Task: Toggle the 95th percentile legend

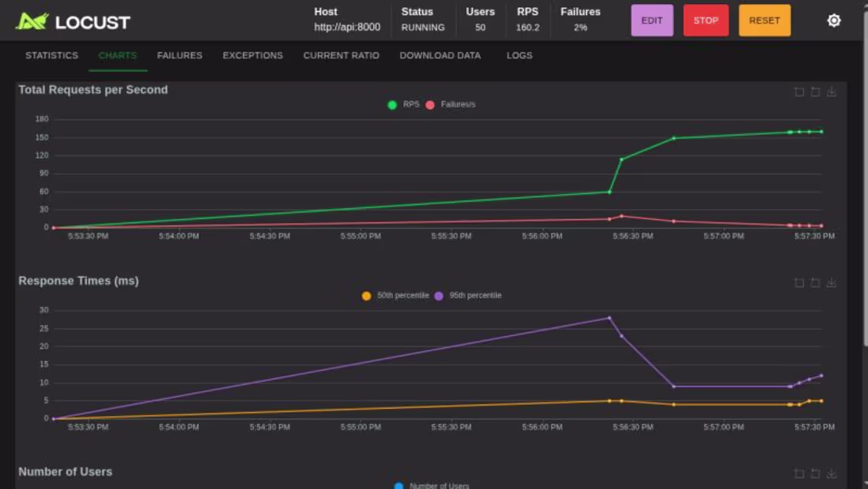Action: 468,296
